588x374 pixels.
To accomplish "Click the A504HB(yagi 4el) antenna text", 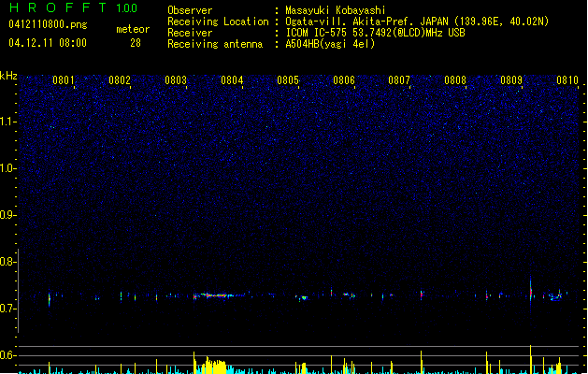I will tap(330, 44).
